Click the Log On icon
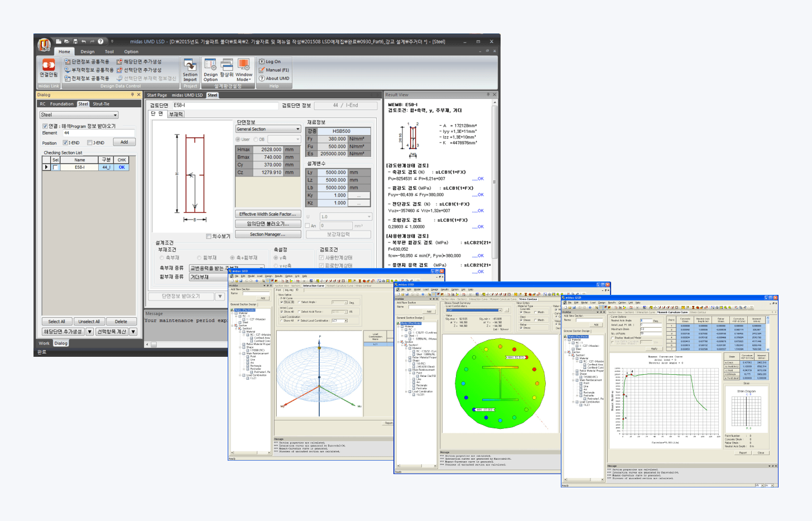 click(x=270, y=61)
